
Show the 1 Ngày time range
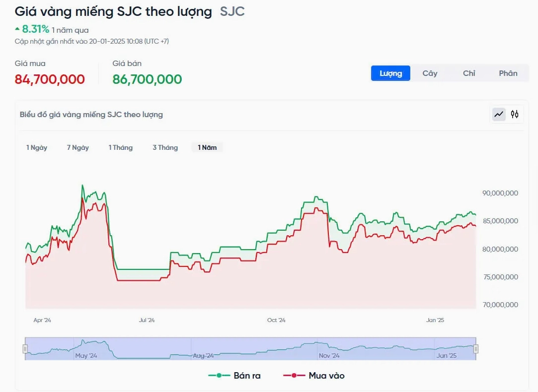pos(37,147)
